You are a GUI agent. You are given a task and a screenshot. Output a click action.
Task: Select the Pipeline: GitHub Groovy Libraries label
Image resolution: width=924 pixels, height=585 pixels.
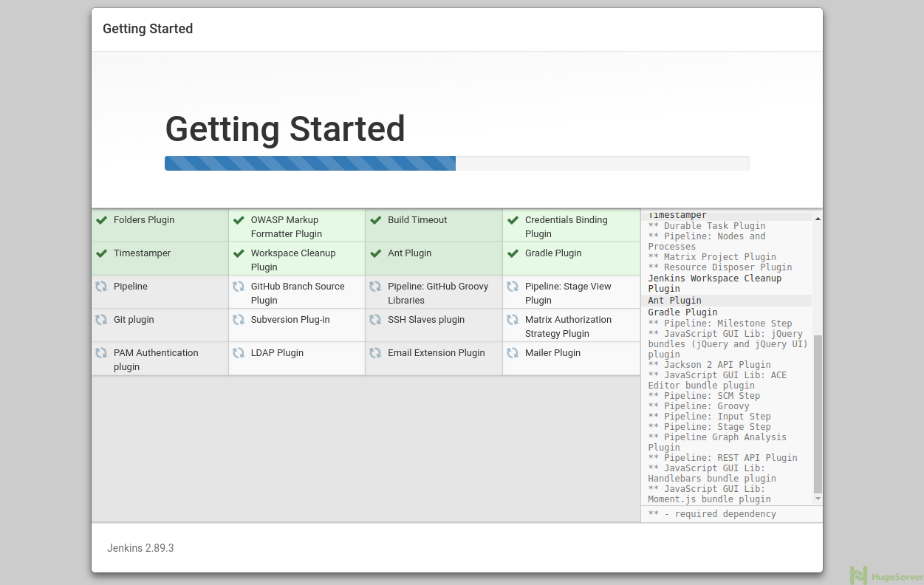(x=438, y=293)
